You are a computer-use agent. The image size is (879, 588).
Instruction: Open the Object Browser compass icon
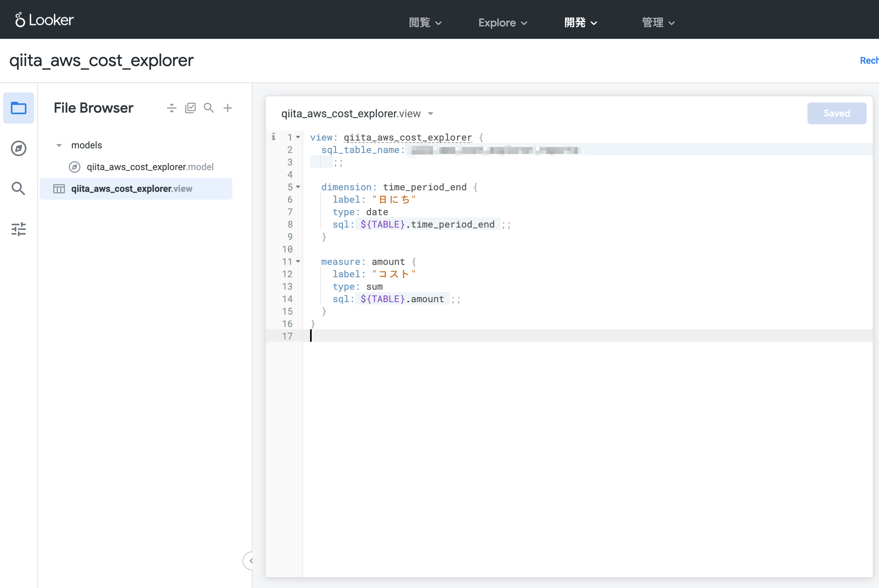point(19,148)
